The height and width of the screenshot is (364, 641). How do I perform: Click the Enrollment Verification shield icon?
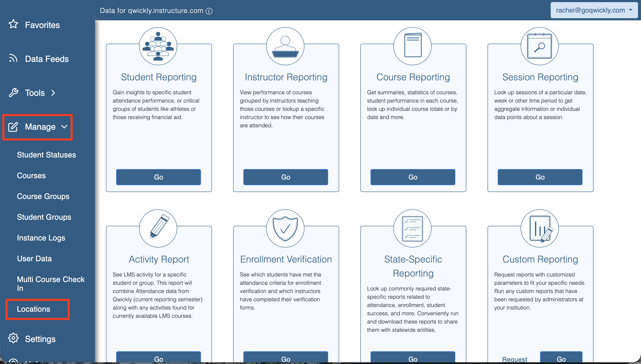(285, 228)
